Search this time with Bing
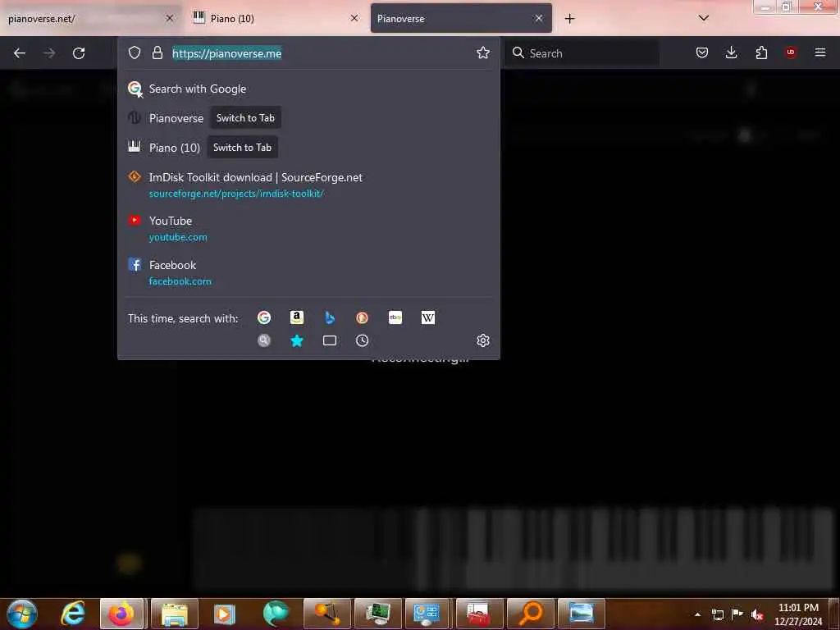 tap(330, 317)
